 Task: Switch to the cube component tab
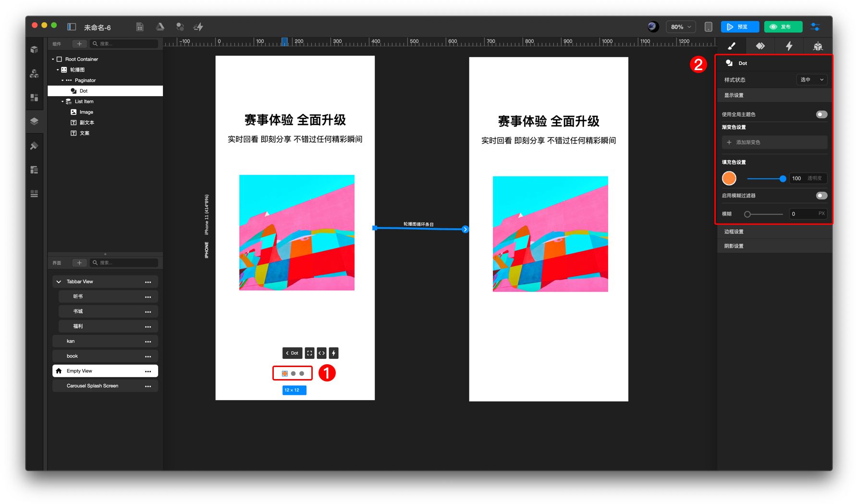point(818,46)
